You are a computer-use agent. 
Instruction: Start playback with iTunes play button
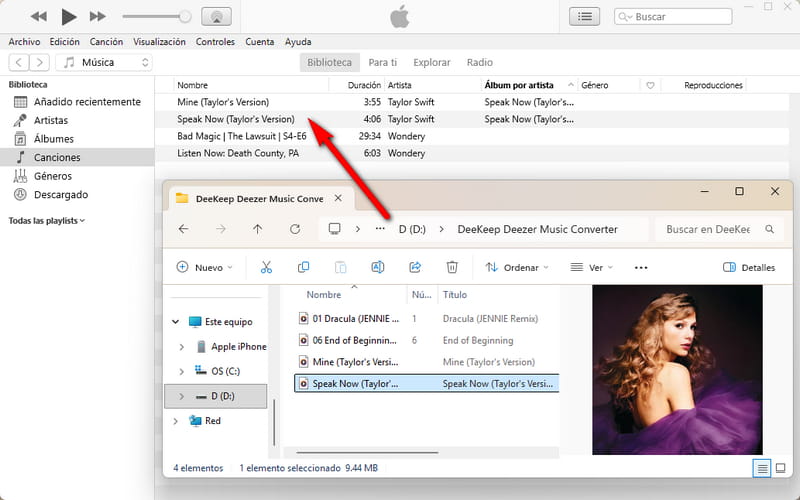(68, 16)
